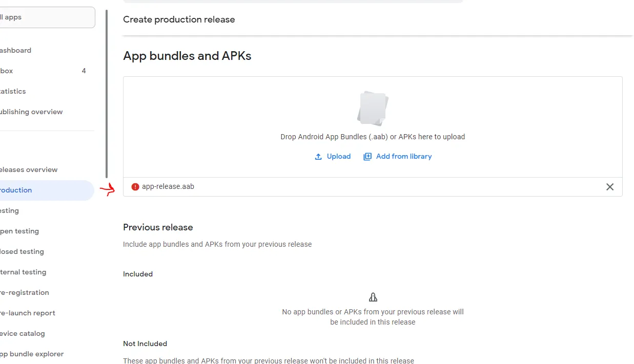The image size is (634, 364).
Task: Click the empty previous release icon
Action: [373, 297]
